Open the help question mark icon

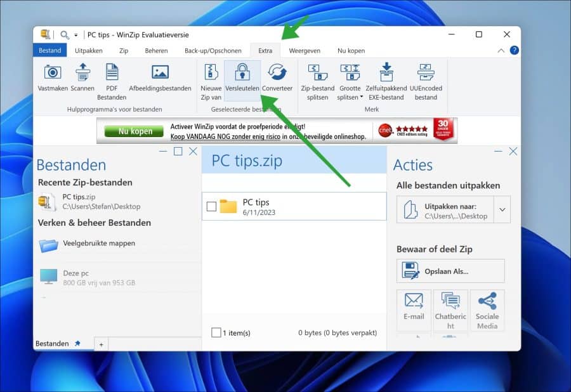[514, 50]
